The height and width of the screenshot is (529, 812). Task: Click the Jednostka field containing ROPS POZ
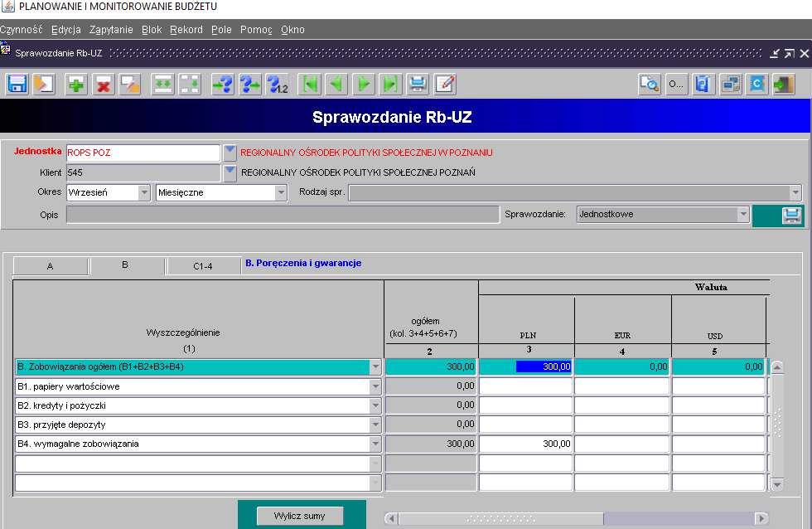(143, 153)
